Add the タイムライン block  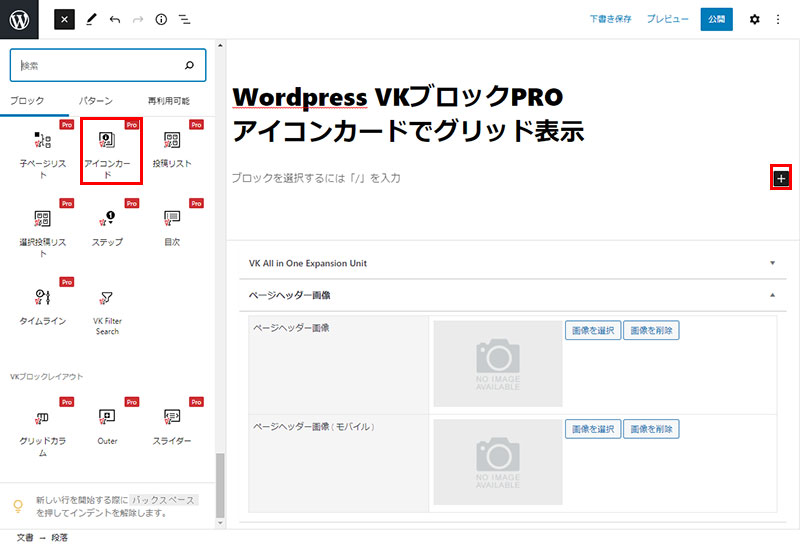[42, 304]
